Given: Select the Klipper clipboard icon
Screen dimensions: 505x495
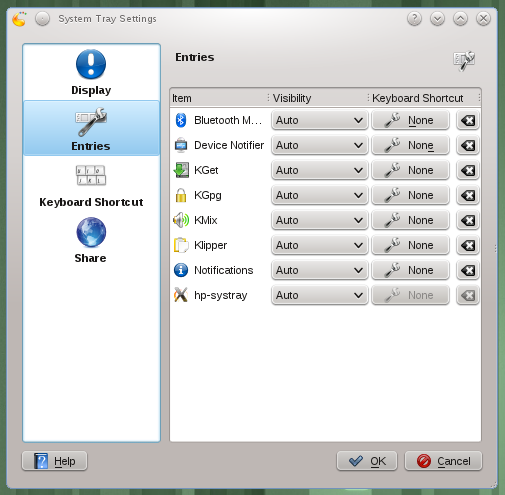Looking at the screenshot, I should pos(181,245).
